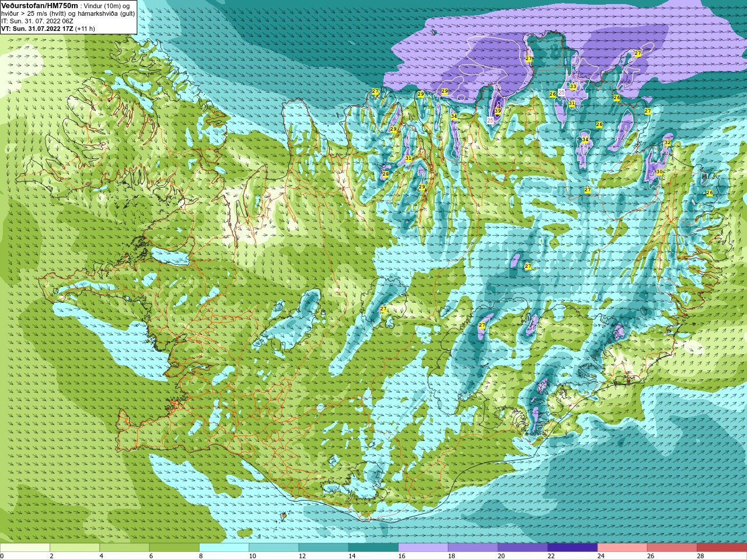
Task: Click the 'IT: Sun. 31. 07. 2022 06Z' line
Action: click(x=37, y=21)
